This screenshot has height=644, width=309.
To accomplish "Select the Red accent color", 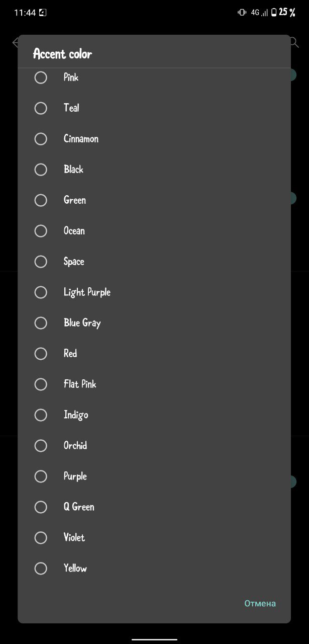I will [x=154, y=354].
